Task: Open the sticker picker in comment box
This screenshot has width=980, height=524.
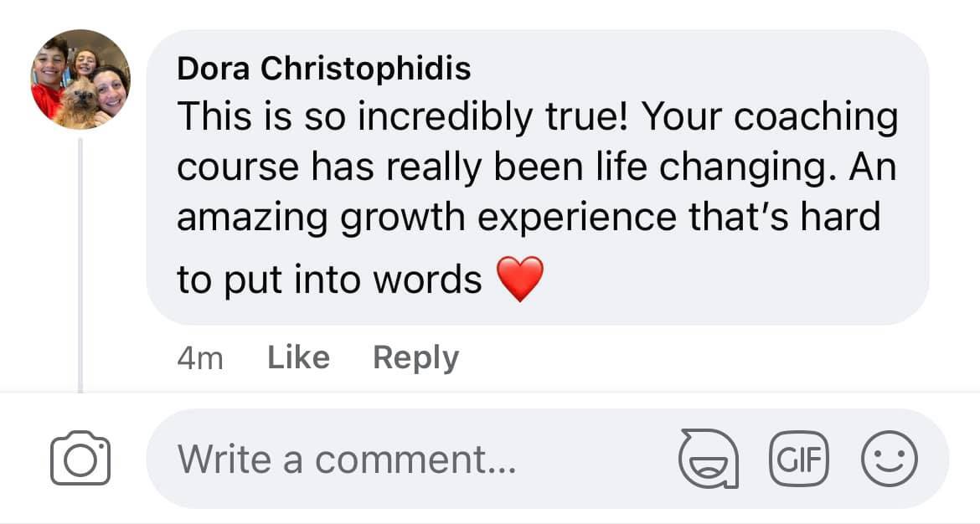Action: click(708, 459)
